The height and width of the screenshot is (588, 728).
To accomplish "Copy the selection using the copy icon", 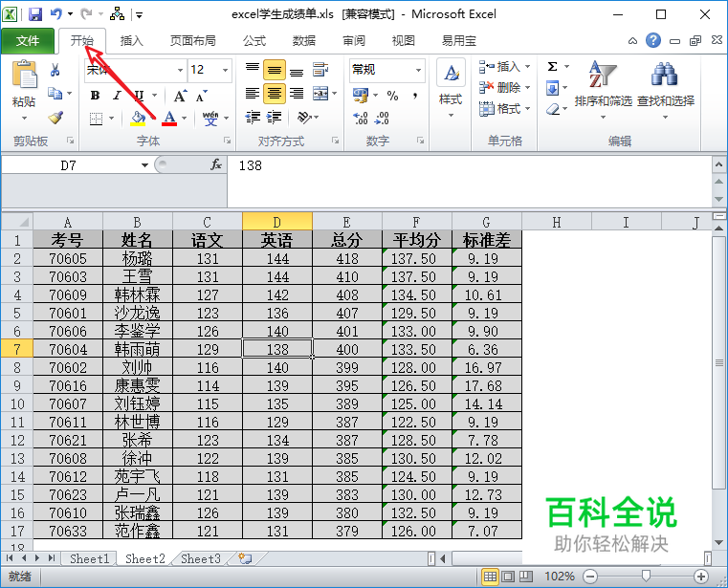I will 55,94.
